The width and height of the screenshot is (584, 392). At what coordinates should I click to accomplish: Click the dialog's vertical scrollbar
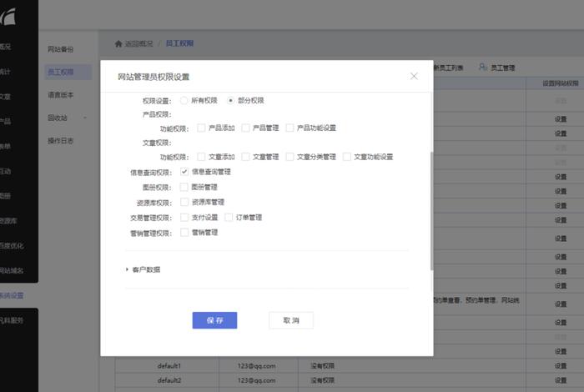[x=431, y=210]
